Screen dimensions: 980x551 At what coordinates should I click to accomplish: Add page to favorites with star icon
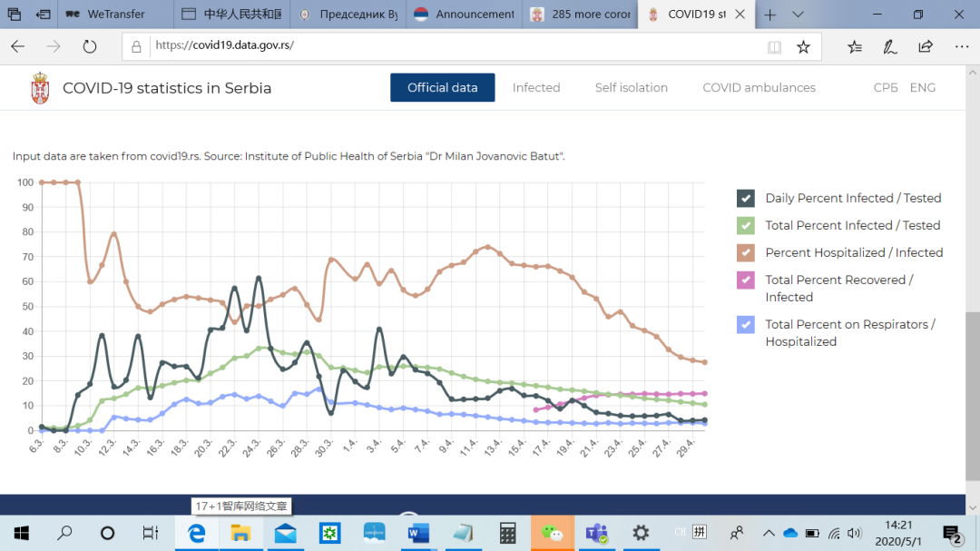(x=804, y=47)
